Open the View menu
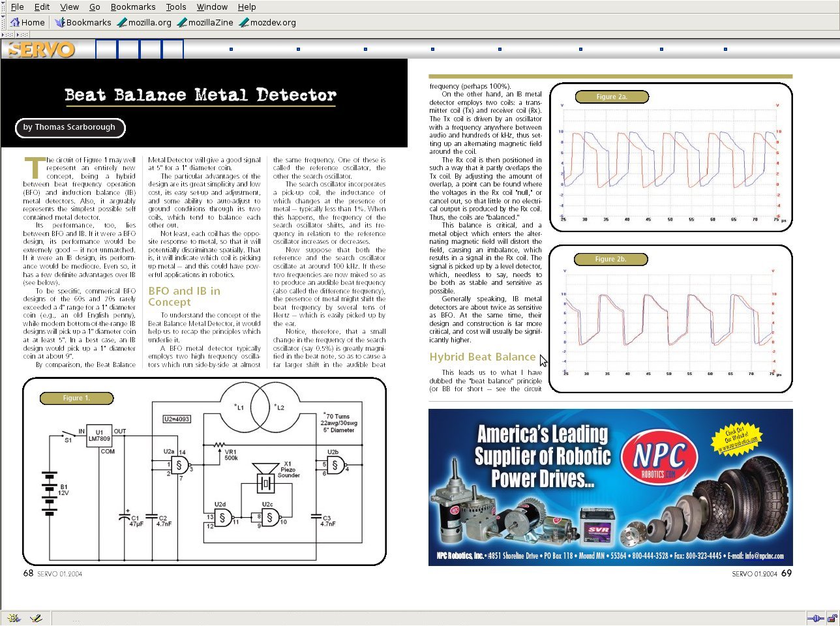The width and height of the screenshot is (840, 626). tap(70, 7)
